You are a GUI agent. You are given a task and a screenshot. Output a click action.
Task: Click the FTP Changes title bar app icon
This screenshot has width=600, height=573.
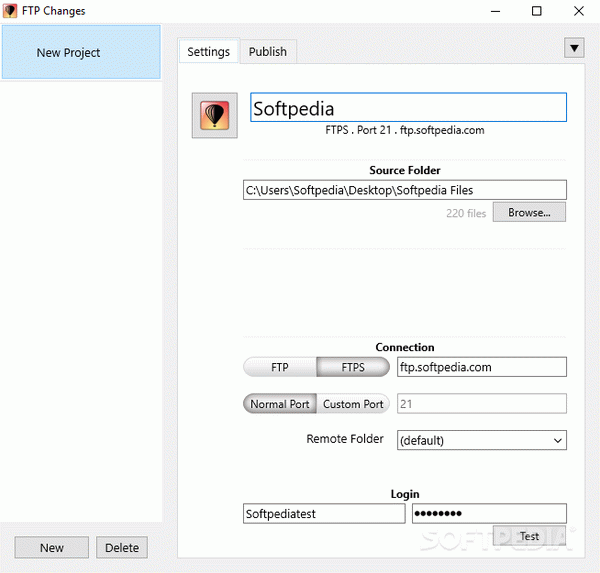10,11
